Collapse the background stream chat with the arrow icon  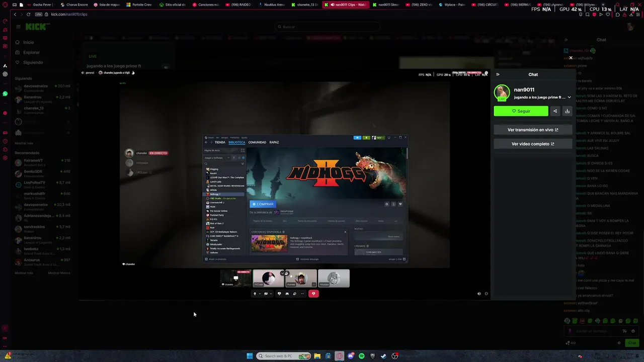[x=566, y=40]
